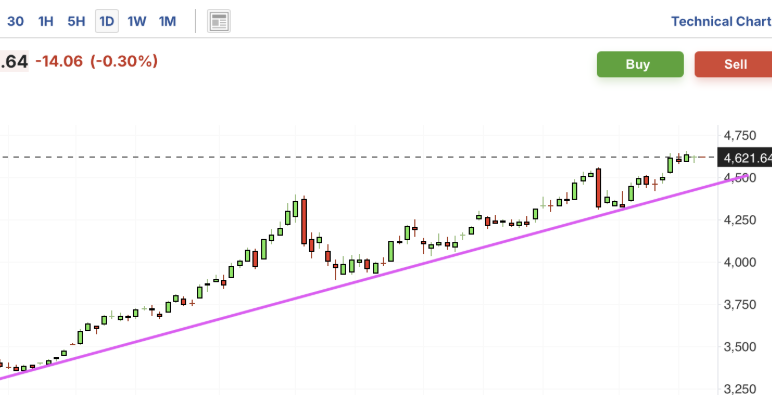Open the chart layout panel icon
The height and width of the screenshot is (404, 772).
[x=219, y=21]
